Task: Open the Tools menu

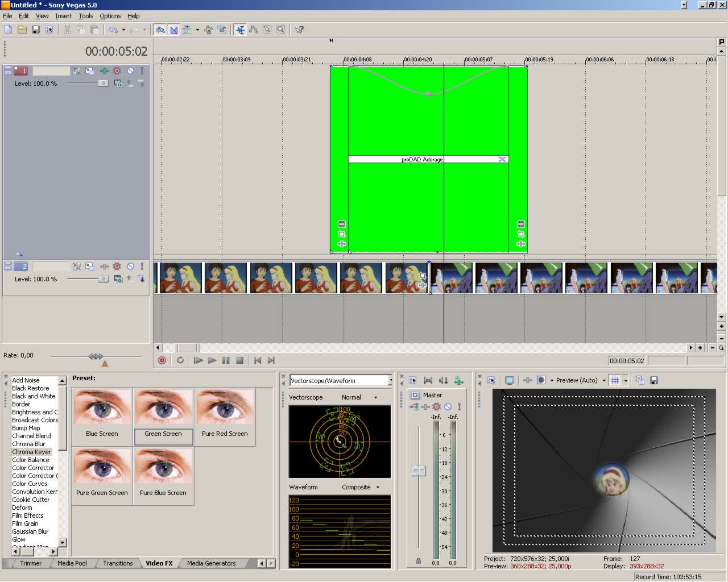Action: coord(86,16)
